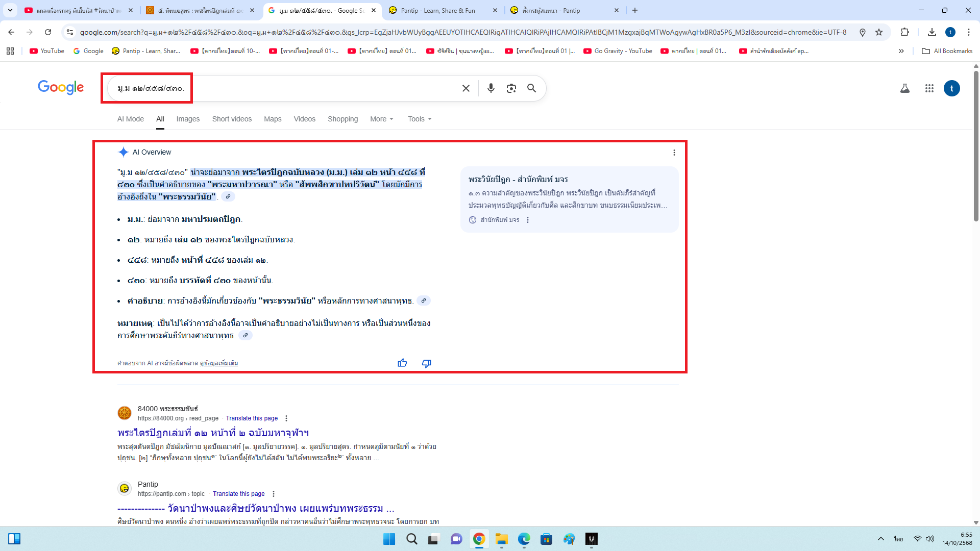Click the voice search microphone icon
Image resolution: width=980 pixels, height=551 pixels.
(x=491, y=88)
